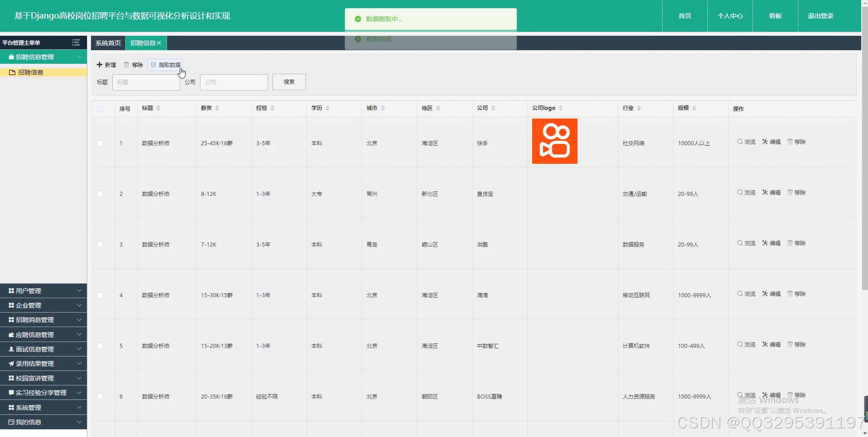Expand the 实习经验分享管理 sidebar section

43,393
